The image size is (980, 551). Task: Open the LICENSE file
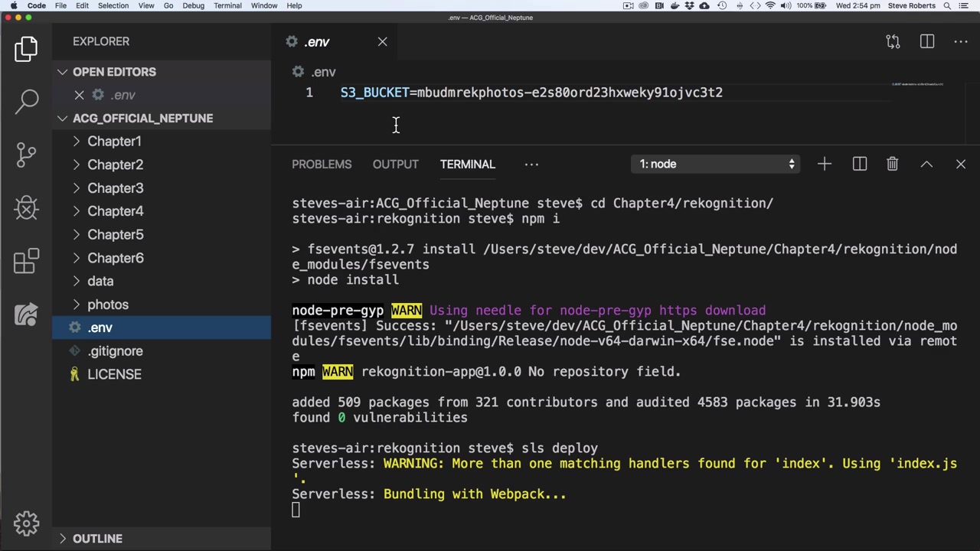tap(114, 374)
